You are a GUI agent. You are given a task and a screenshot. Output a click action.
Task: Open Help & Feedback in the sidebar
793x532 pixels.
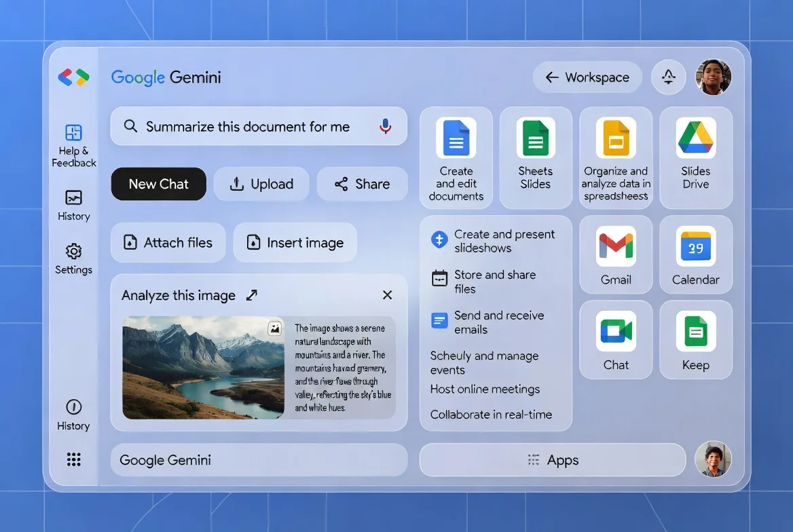(73, 146)
